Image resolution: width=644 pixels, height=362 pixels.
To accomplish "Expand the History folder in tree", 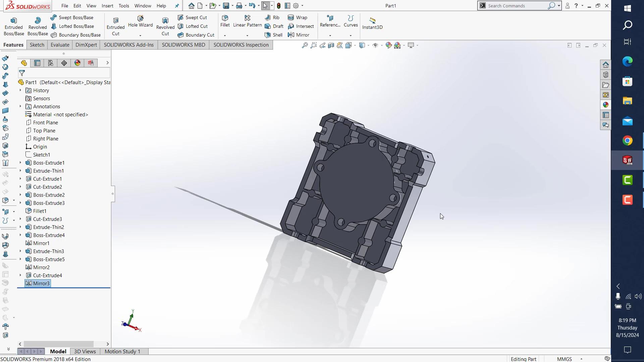I will point(20,90).
